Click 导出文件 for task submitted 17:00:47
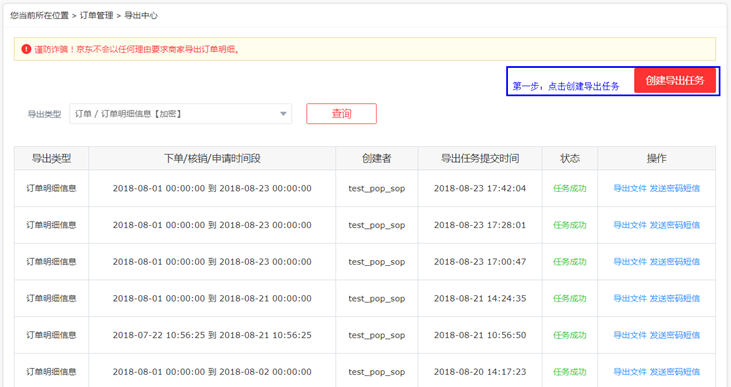 630,262
